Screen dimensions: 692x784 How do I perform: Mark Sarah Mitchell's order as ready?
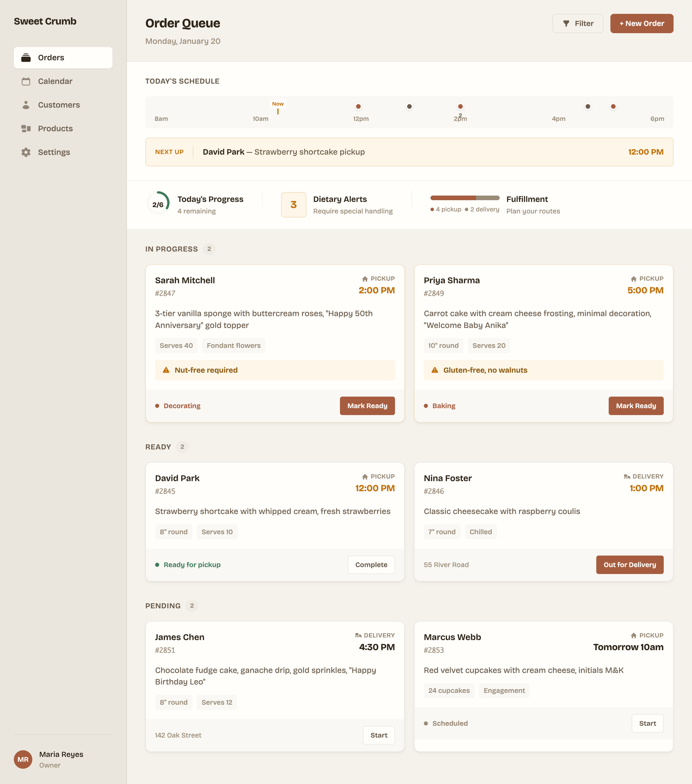click(x=367, y=406)
